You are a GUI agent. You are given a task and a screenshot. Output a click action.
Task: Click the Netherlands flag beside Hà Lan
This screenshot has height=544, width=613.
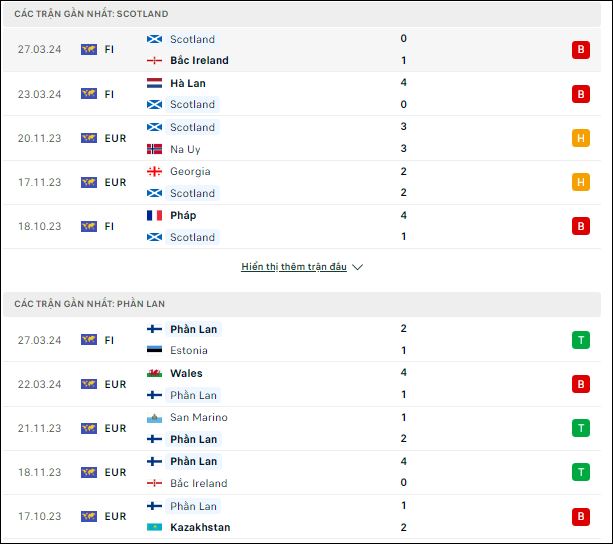(154, 83)
